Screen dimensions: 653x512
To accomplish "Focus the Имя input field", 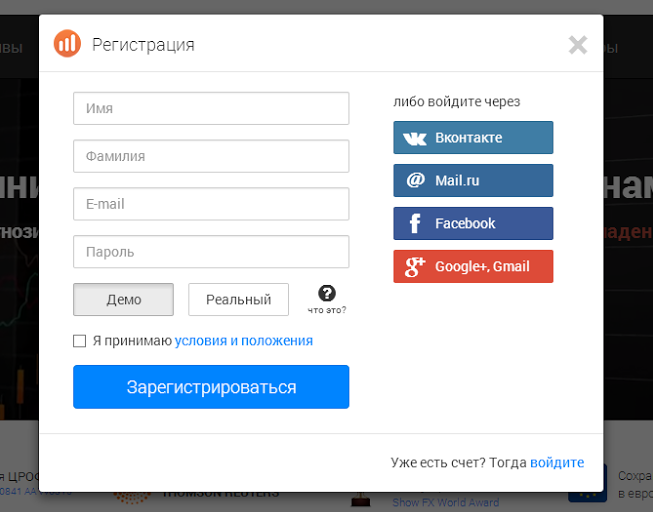I will (x=211, y=108).
